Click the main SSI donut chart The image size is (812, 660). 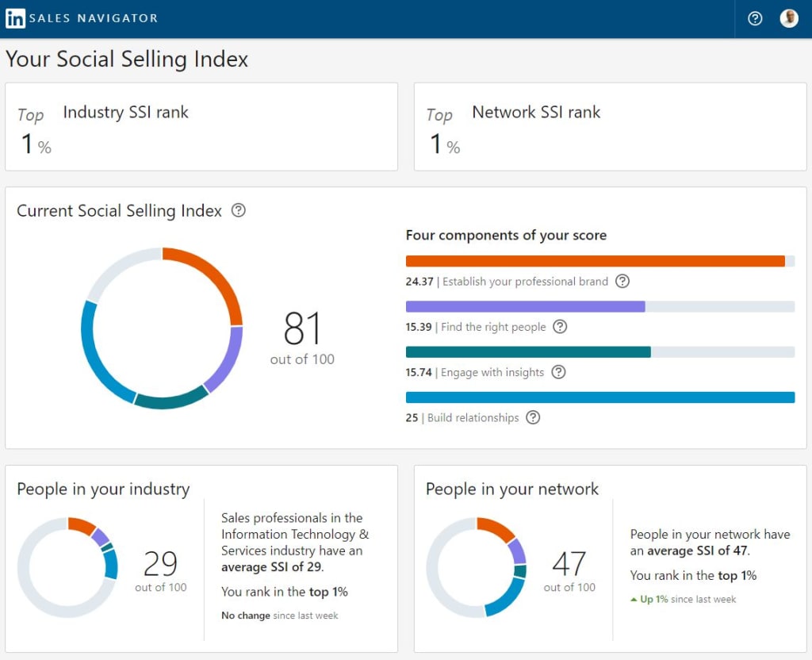click(162, 328)
